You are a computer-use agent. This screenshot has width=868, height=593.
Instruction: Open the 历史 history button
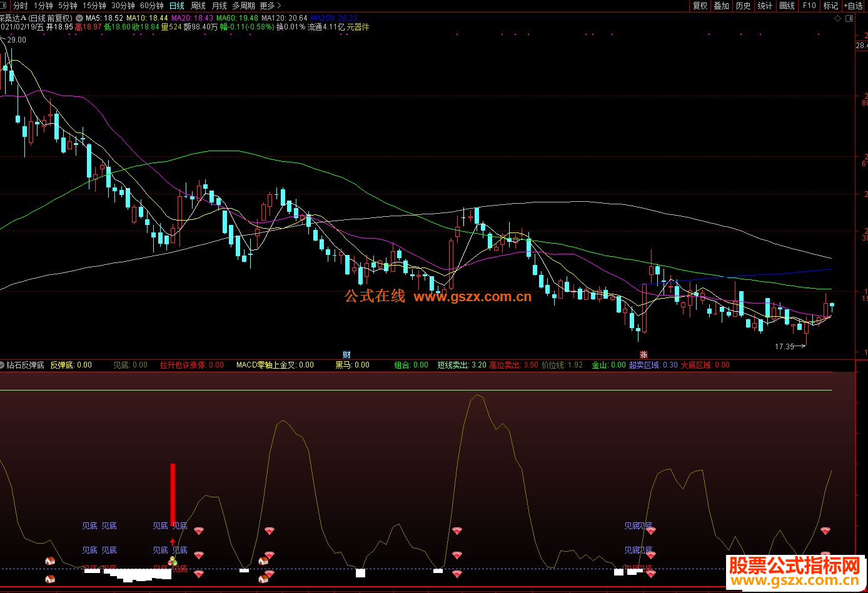tap(744, 6)
